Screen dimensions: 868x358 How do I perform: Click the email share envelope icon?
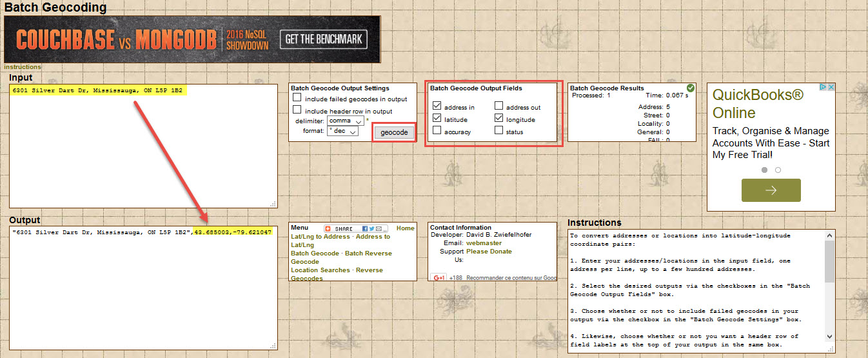coord(379,229)
